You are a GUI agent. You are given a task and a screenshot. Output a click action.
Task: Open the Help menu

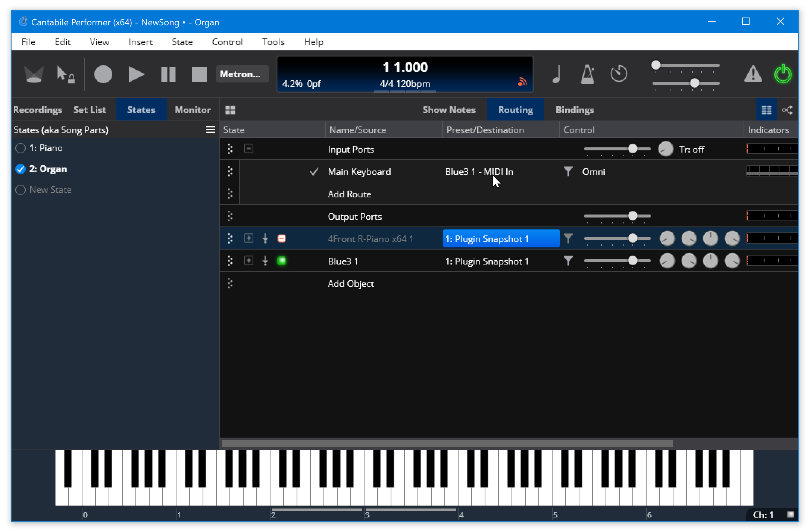tap(314, 42)
